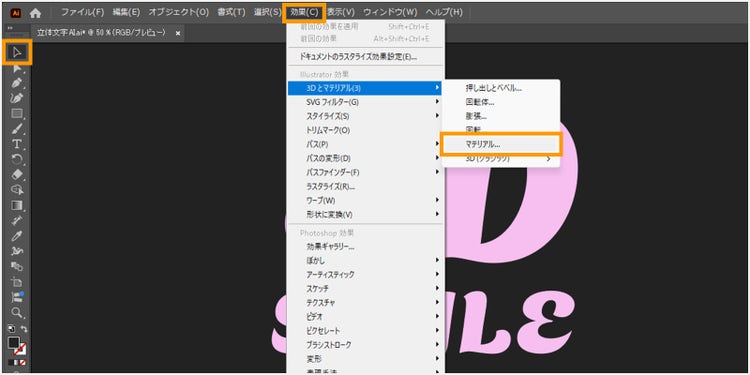Expand the ワープ(W) submenu
This screenshot has width=750, height=375.
click(x=366, y=200)
